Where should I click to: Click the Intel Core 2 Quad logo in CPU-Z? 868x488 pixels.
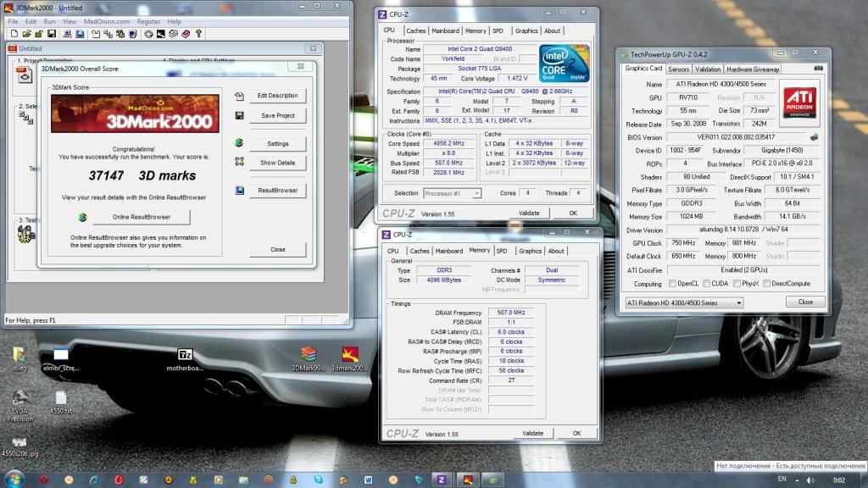564,64
